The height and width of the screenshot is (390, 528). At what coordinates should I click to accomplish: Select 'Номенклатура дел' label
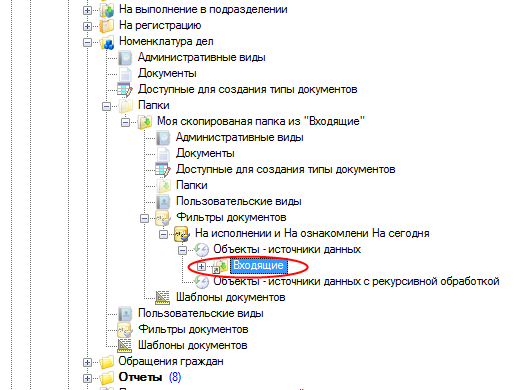(x=166, y=42)
